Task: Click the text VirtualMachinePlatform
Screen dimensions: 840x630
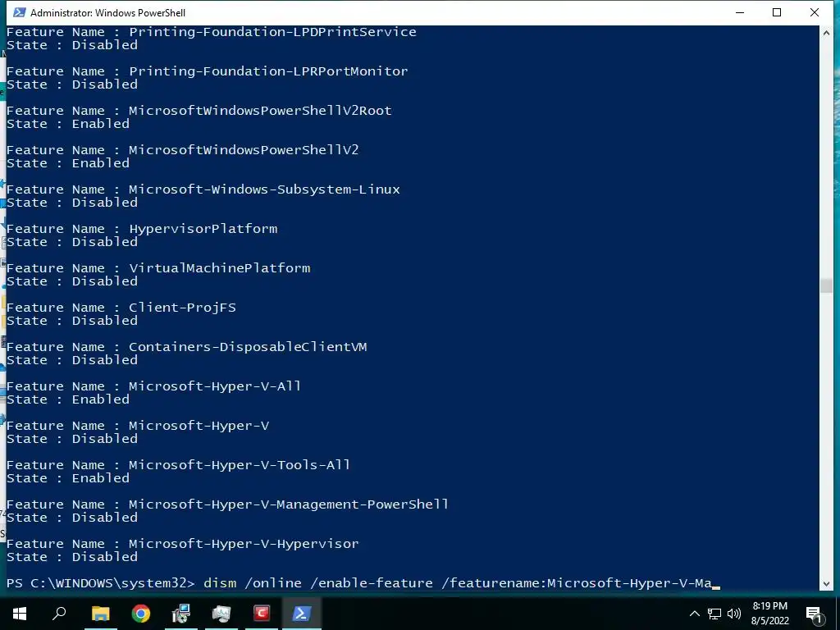Action: point(220,268)
